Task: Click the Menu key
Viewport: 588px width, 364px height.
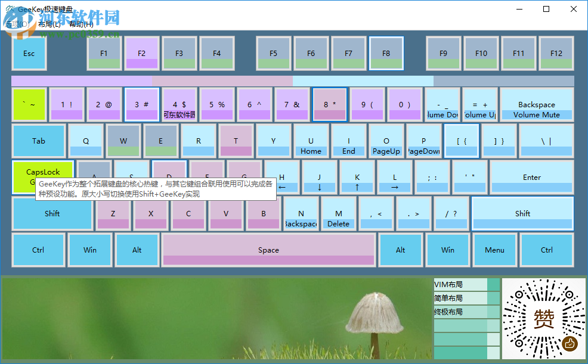Action: coord(494,250)
